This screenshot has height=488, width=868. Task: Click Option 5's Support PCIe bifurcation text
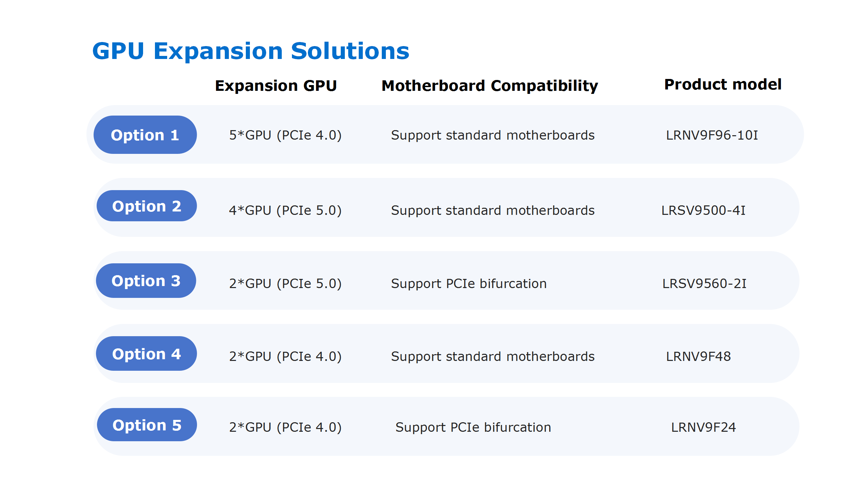(473, 428)
